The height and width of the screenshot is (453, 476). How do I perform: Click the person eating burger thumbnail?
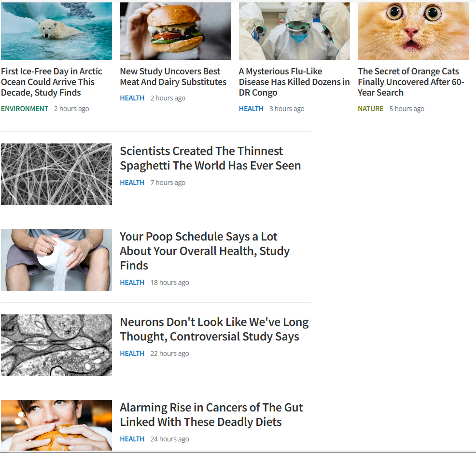tap(56, 425)
